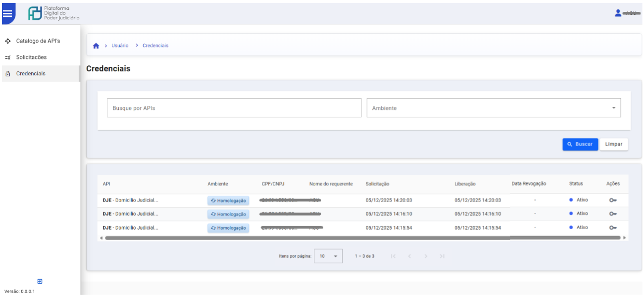This screenshot has height=296, width=644.
Task: Open Solicitacões in sidebar
Action: point(31,57)
